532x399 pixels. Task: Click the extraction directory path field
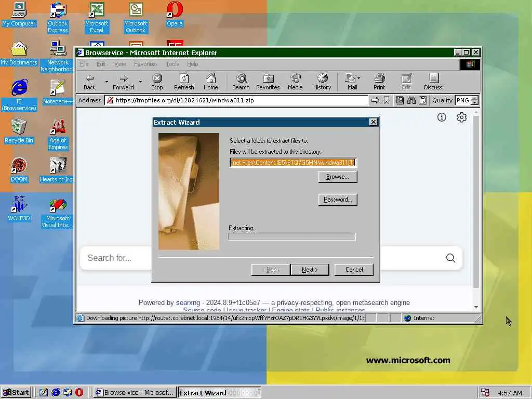293,163
